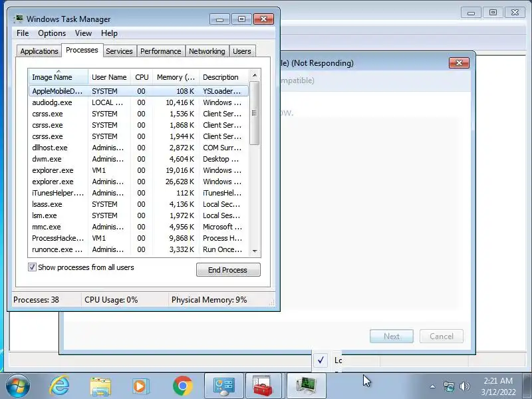Switch to the Applications tab

click(39, 51)
